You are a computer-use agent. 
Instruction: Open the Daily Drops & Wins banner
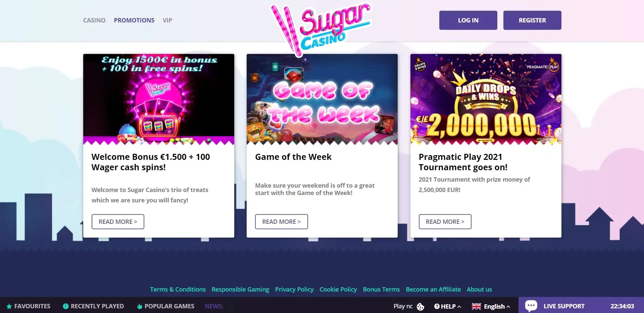click(x=486, y=99)
